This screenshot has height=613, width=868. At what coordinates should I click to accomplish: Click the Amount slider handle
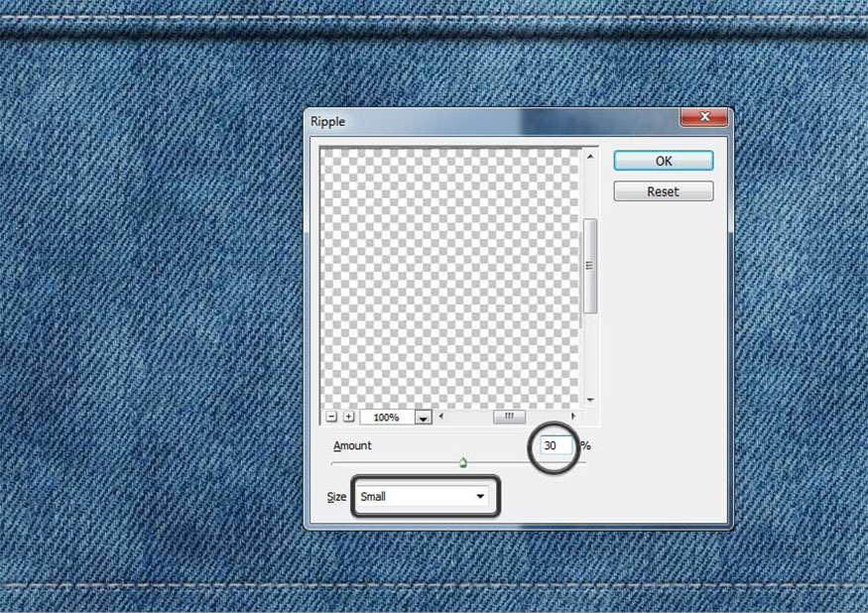pos(463,462)
